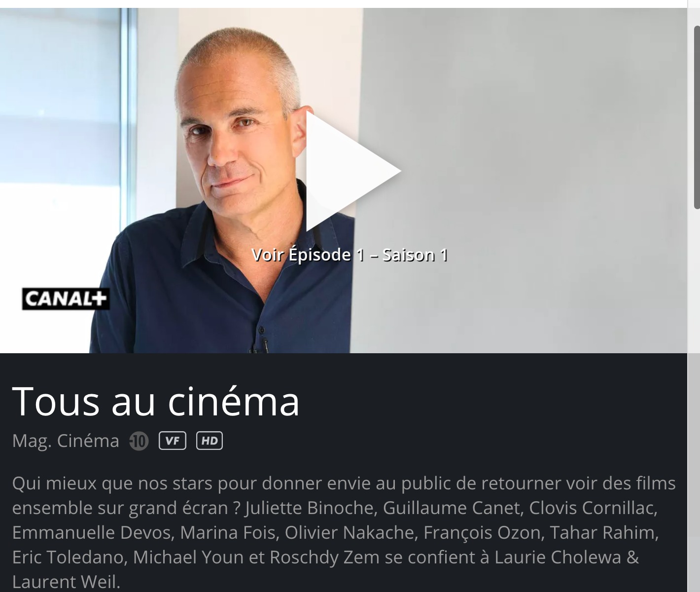Screen dimensions: 700x592
Task: Click the age rating 10 badge
Action: coord(139,441)
